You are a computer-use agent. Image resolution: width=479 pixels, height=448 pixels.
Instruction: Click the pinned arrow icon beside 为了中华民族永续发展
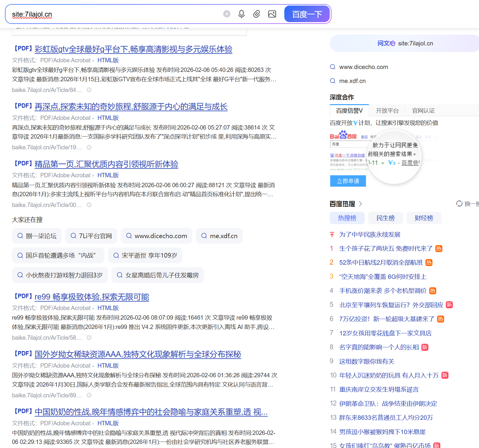331,234
